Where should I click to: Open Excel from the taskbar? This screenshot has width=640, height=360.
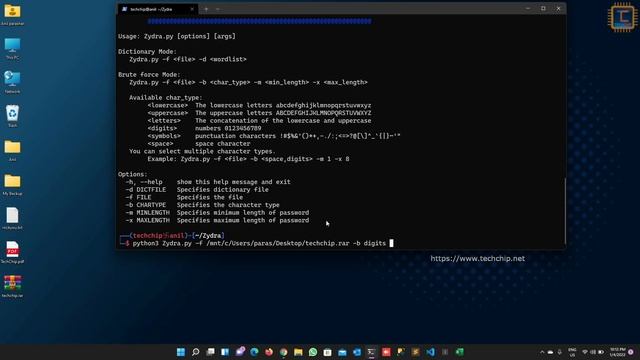(460, 352)
